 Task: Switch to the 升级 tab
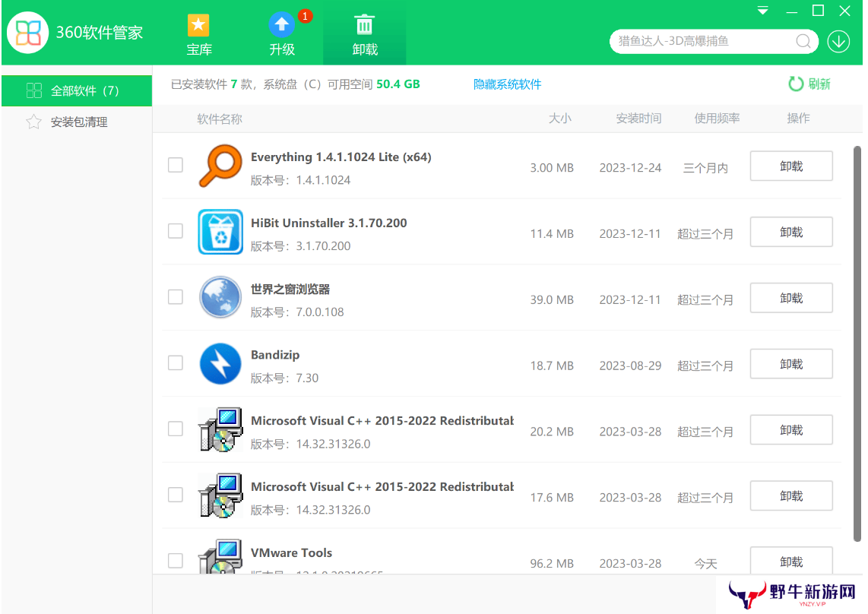[282, 36]
